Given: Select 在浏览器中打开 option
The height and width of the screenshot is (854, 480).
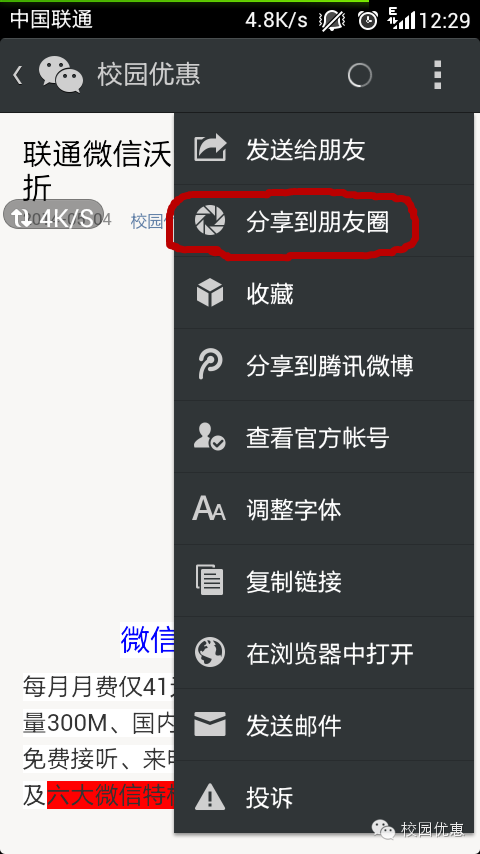Looking at the screenshot, I should coord(324,653).
